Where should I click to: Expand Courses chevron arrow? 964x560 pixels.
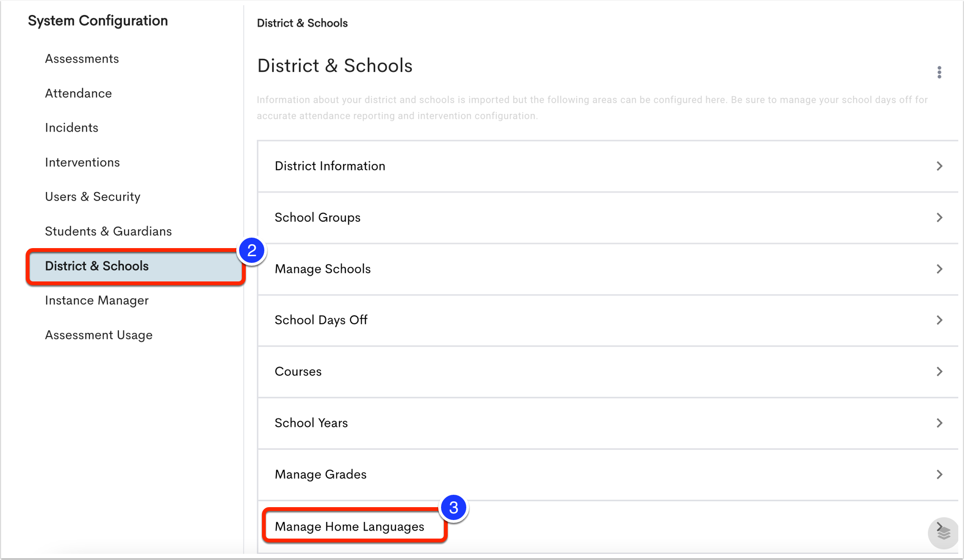click(x=939, y=371)
